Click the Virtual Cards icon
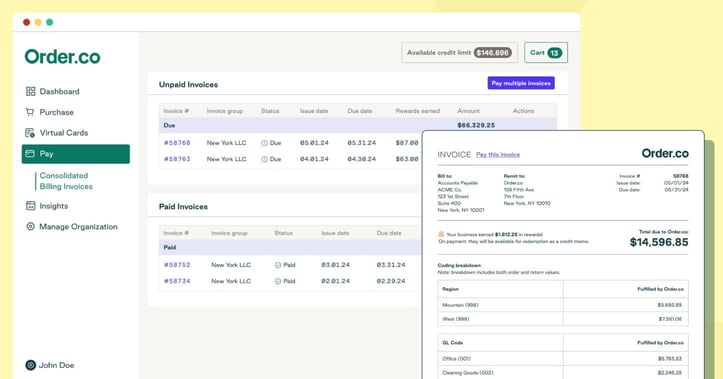Screen dimensions: 723x379 [x=30, y=133]
